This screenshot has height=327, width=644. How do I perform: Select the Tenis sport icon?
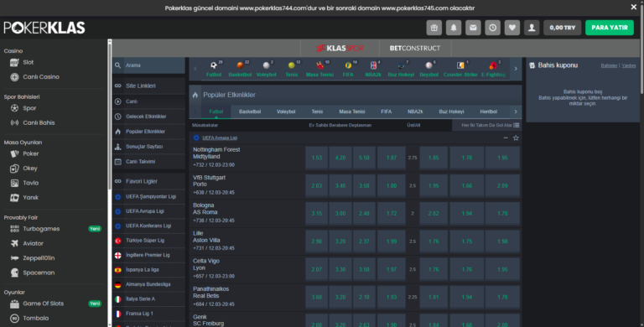[x=292, y=69]
